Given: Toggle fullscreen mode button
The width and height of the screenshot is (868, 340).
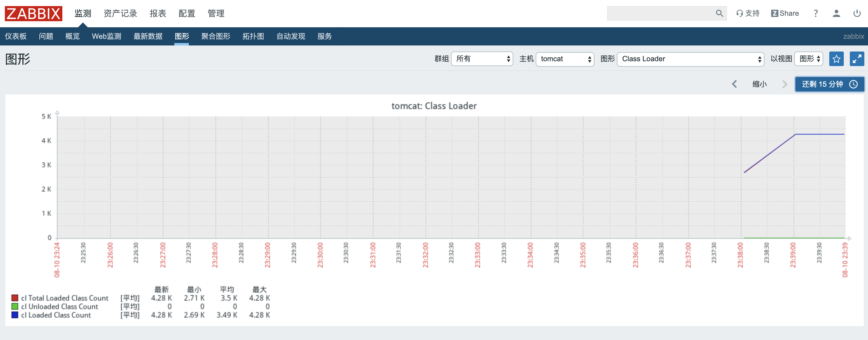Looking at the screenshot, I should [x=857, y=59].
